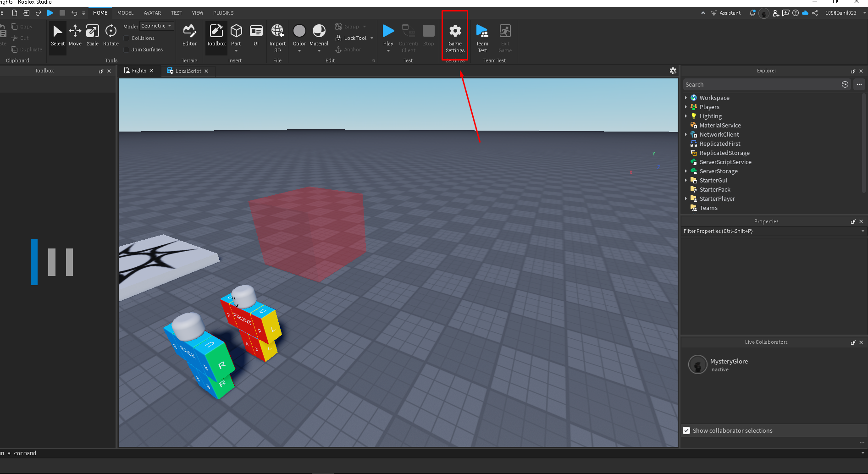This screenshot has height=474, width=868.
Task: Start Team Test
Action: click(482, 36)
